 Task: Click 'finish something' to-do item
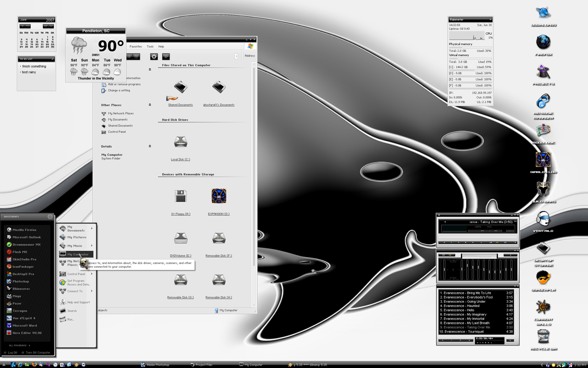coord(34,66)
